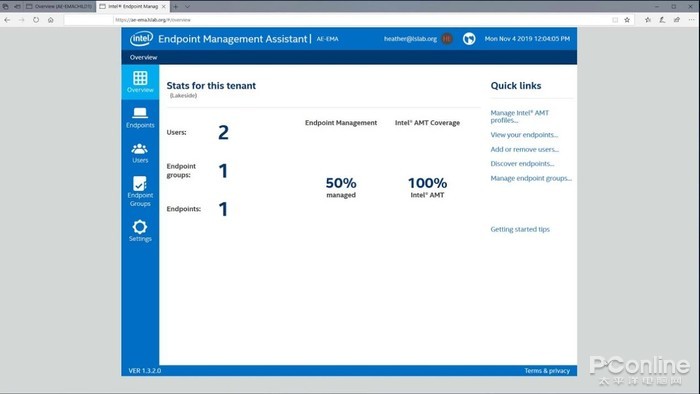Open the tab list dropdown chevron
Image resolution: width=700 pixels, height=394 pixels.
188,7
